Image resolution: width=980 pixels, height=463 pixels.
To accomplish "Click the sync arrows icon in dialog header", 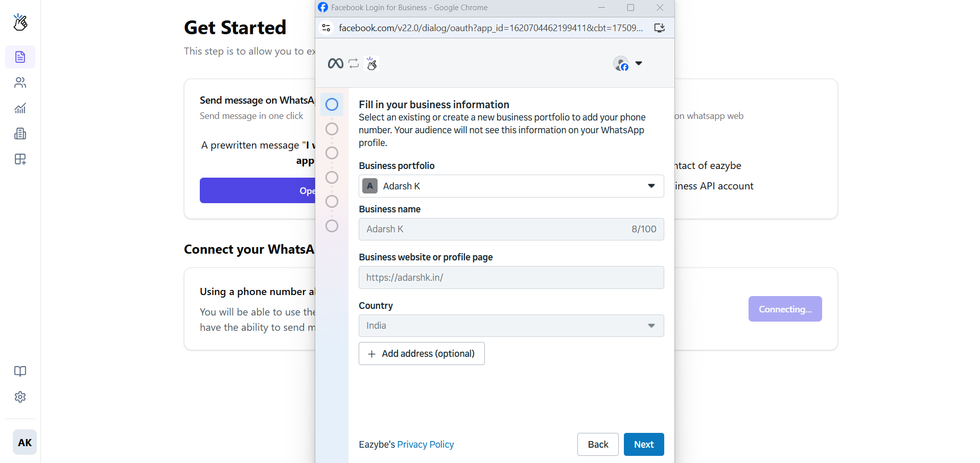I will point(354,63).
